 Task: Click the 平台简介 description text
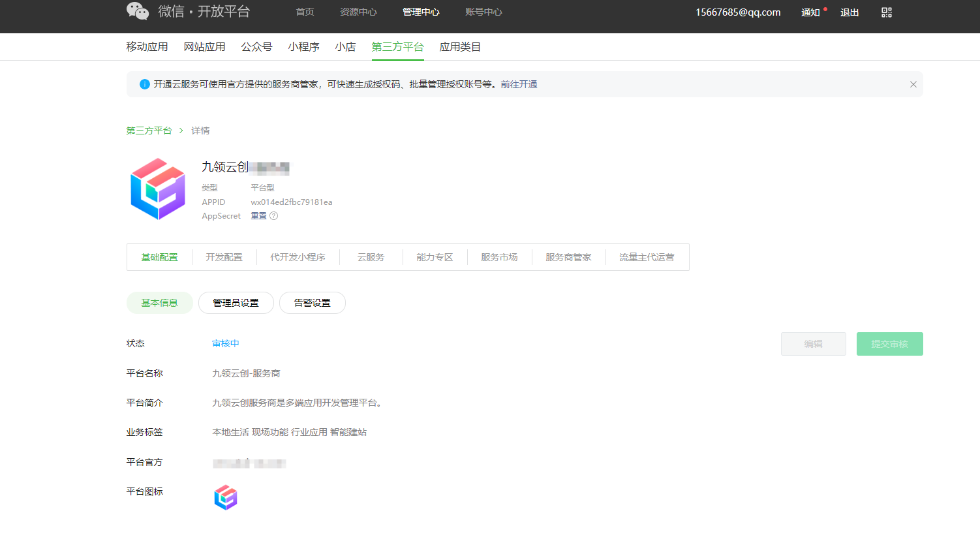pos(297,403)
